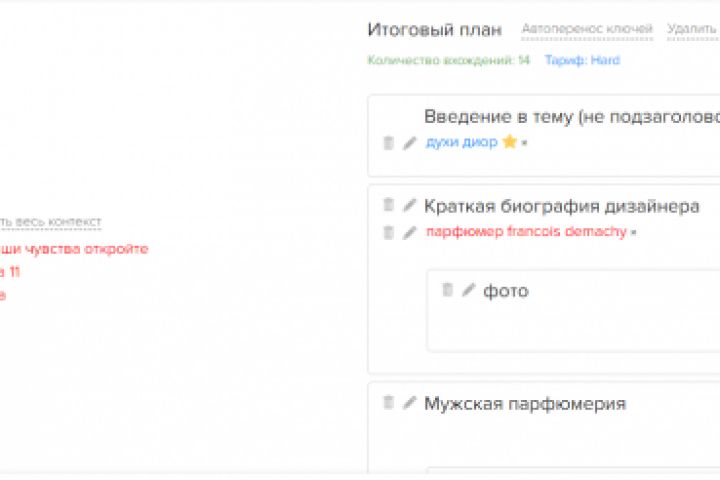Image resolution: width=720 pixels, height=480 pixels.
Task: Delete the 'парфюмер francois demachy' keyword row
Action: coord(389,232)
